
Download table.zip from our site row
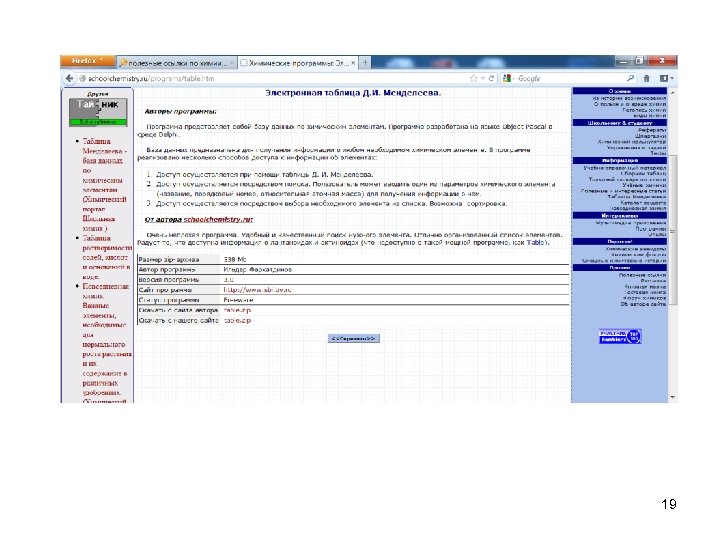point(237,320)
